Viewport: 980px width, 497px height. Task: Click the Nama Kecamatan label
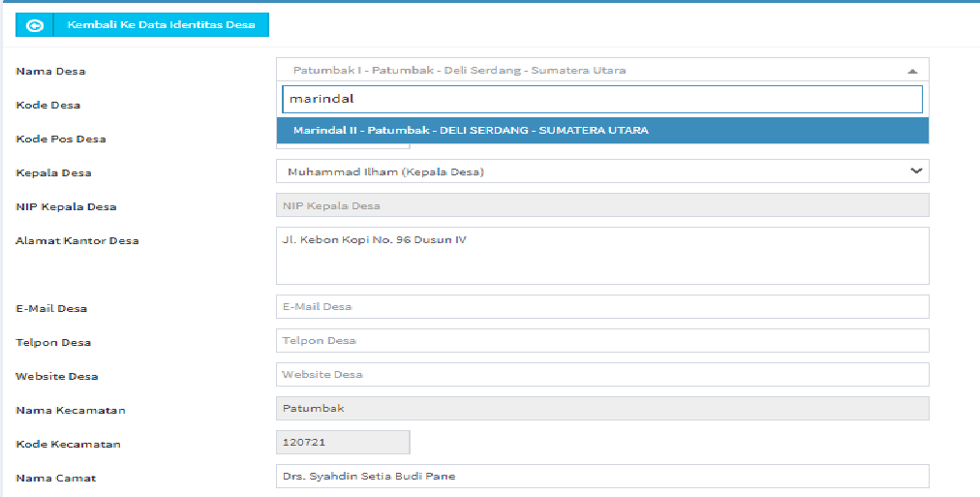pyautogui.click(x=71, y=410)
